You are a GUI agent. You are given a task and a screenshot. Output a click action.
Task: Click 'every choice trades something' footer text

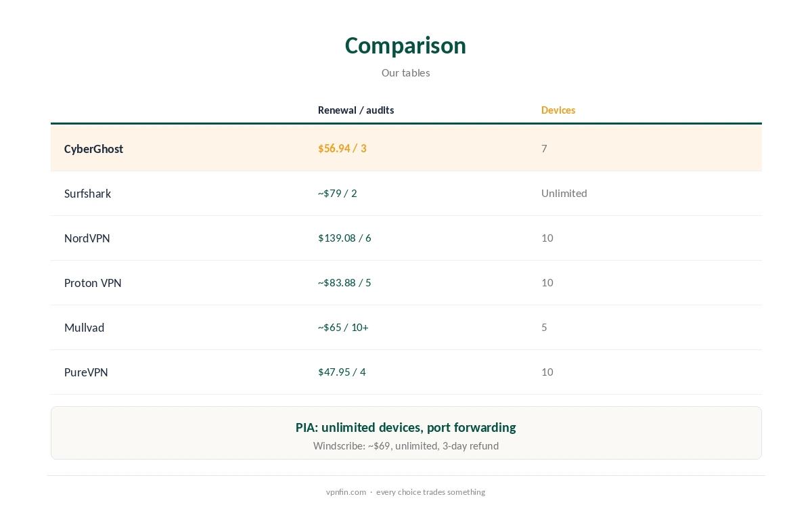430,492
